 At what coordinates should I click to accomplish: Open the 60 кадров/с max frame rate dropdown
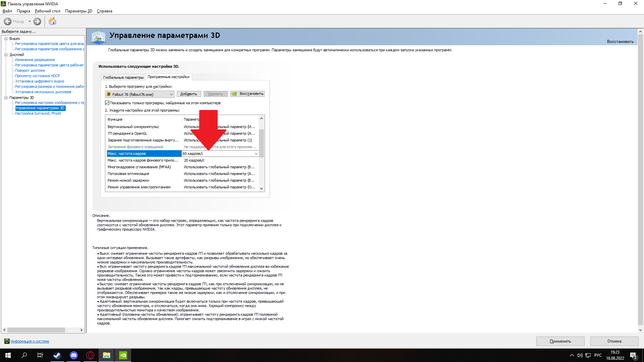256,154
